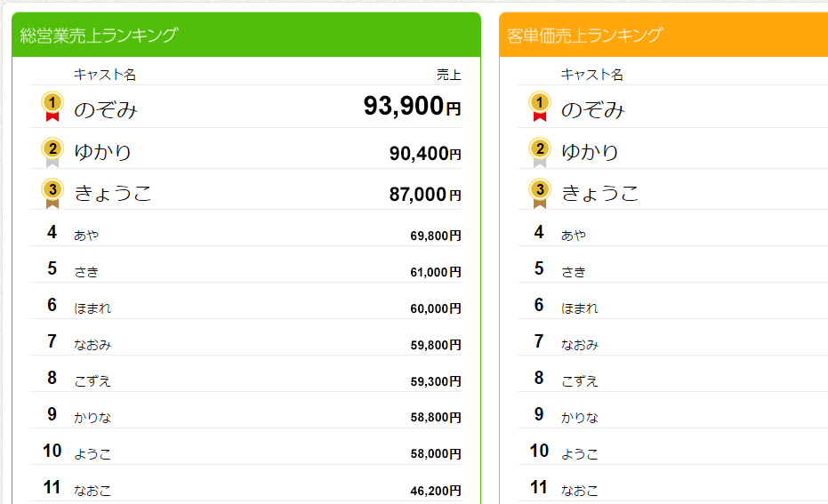Image resolution: width=828 pixels, height=504 pixels.
Task: Click the 61,000円 sales amount for さき
Action: click(x=436, y=272)
